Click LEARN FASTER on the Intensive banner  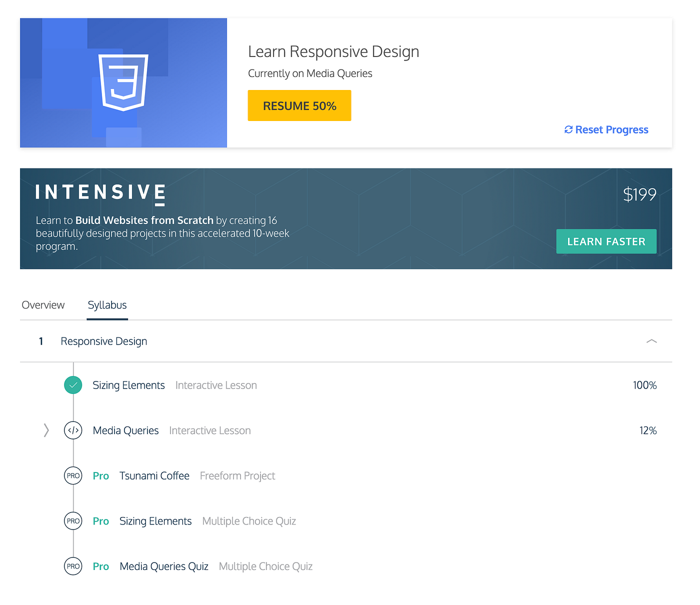coord(606,241)
